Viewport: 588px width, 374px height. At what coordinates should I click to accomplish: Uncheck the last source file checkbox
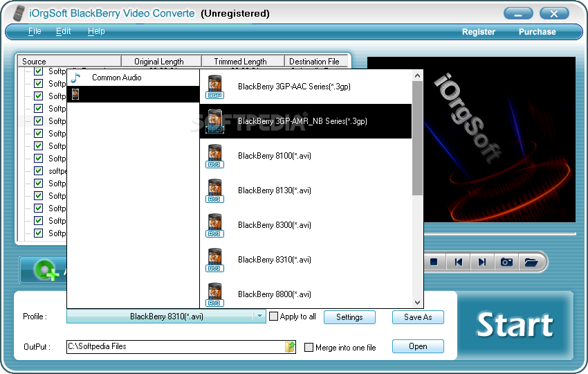click(38, 233)
